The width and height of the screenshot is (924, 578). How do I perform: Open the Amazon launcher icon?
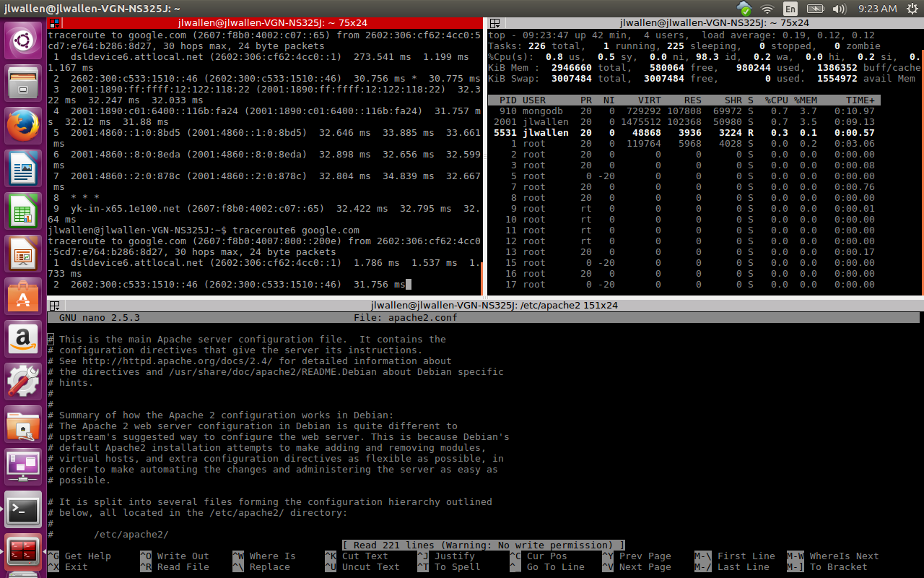pos(24,339)
